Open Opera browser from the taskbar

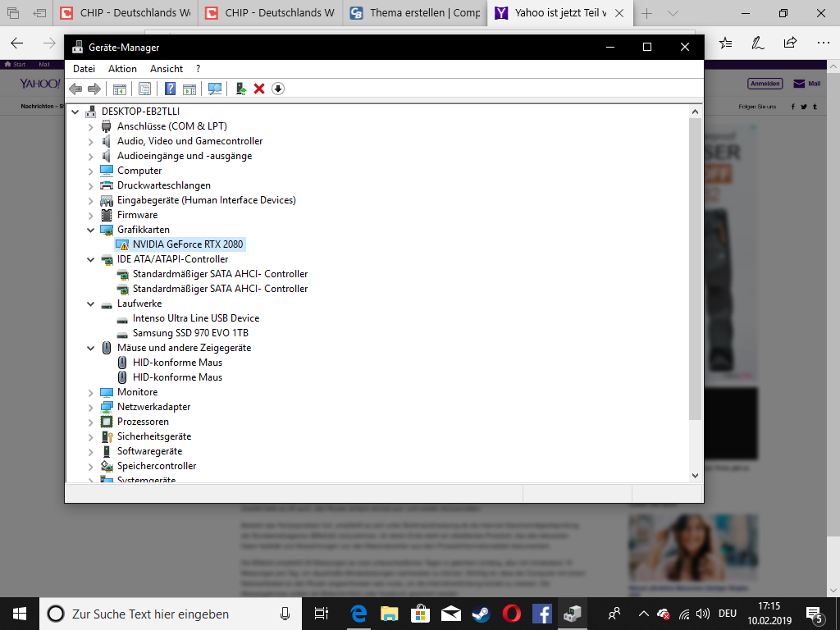[x=512, y=614]
